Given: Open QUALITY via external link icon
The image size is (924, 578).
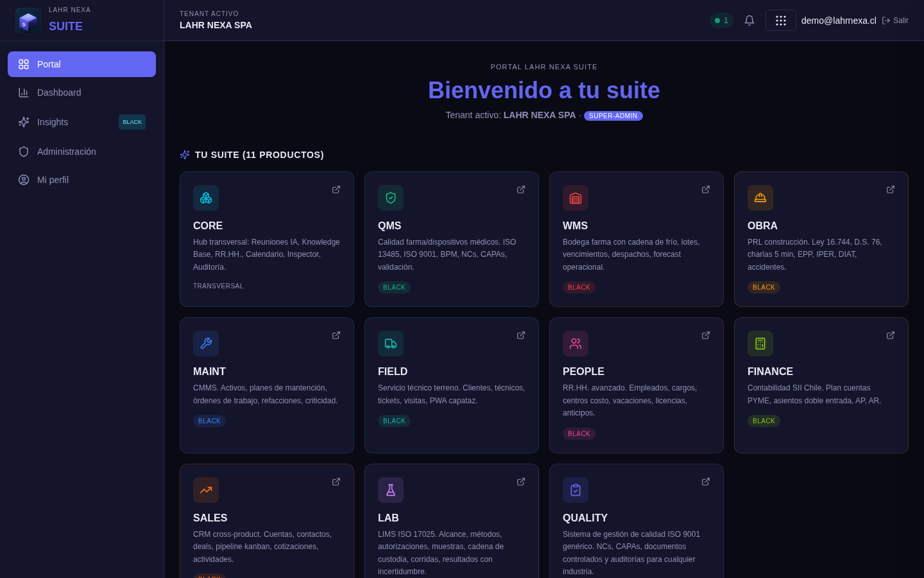Looking at the screenshot, I should click(706, 482).
